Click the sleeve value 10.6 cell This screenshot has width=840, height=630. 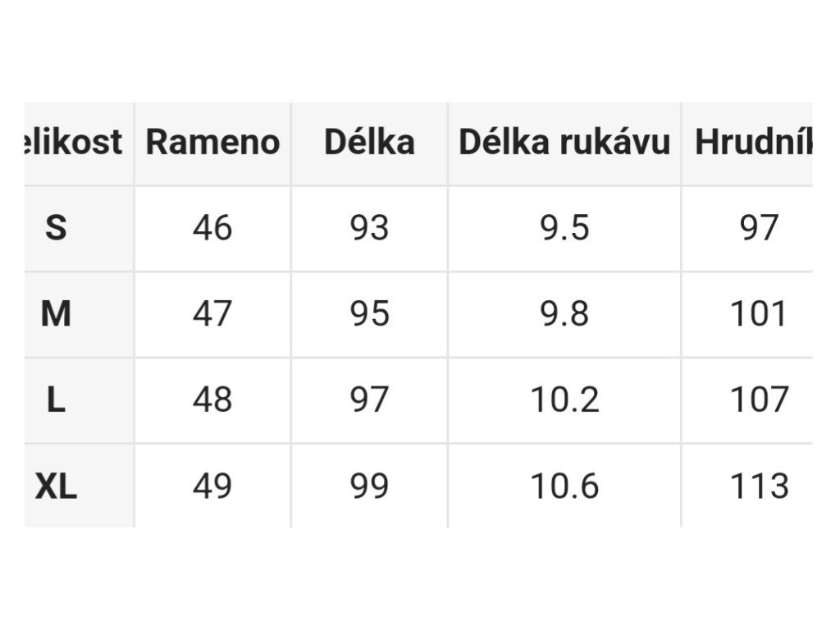coord(564,486)
